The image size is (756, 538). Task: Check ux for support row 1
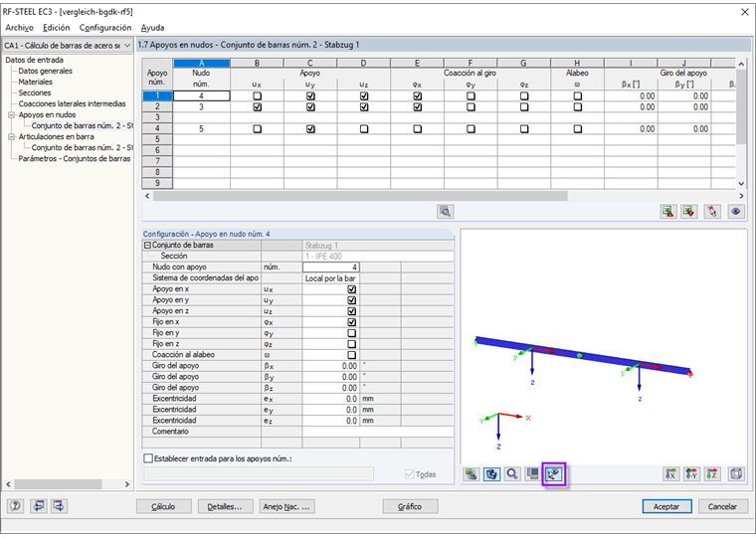[x=258, y=95]
